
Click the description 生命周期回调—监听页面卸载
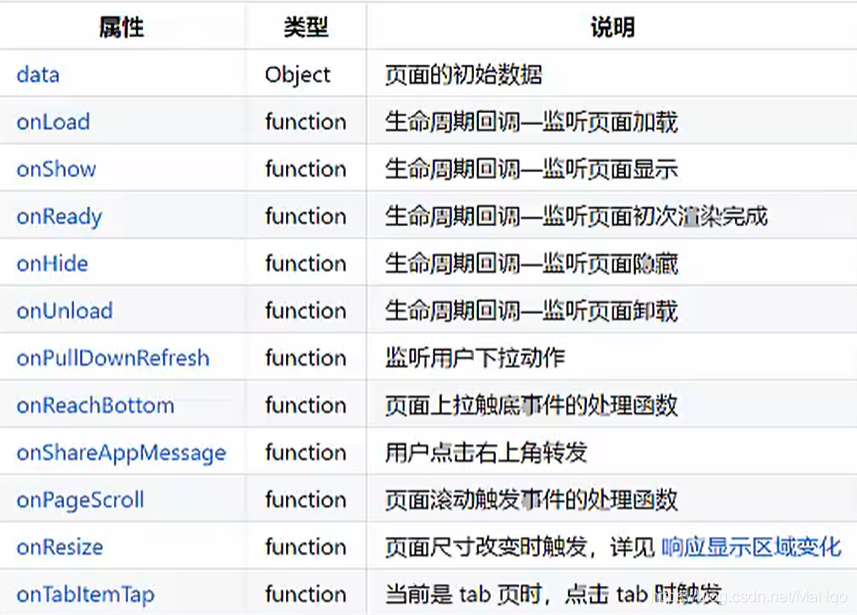531,311
